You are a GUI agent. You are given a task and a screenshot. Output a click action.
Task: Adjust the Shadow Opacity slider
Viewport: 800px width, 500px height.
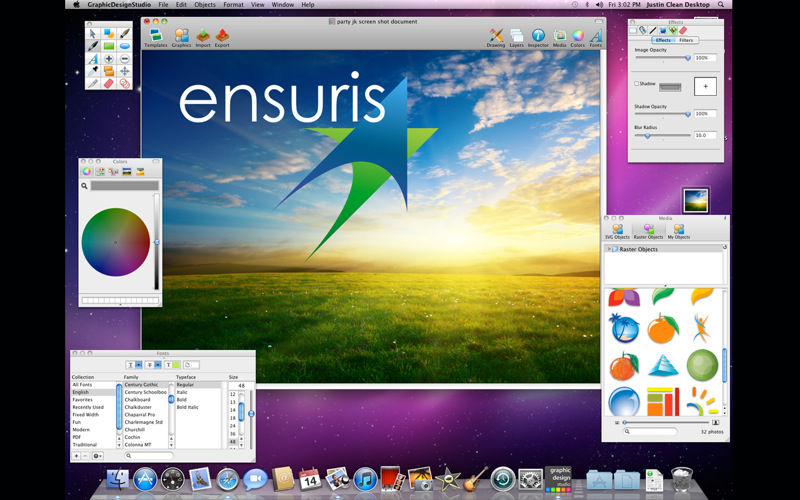[x=663, y=114]
